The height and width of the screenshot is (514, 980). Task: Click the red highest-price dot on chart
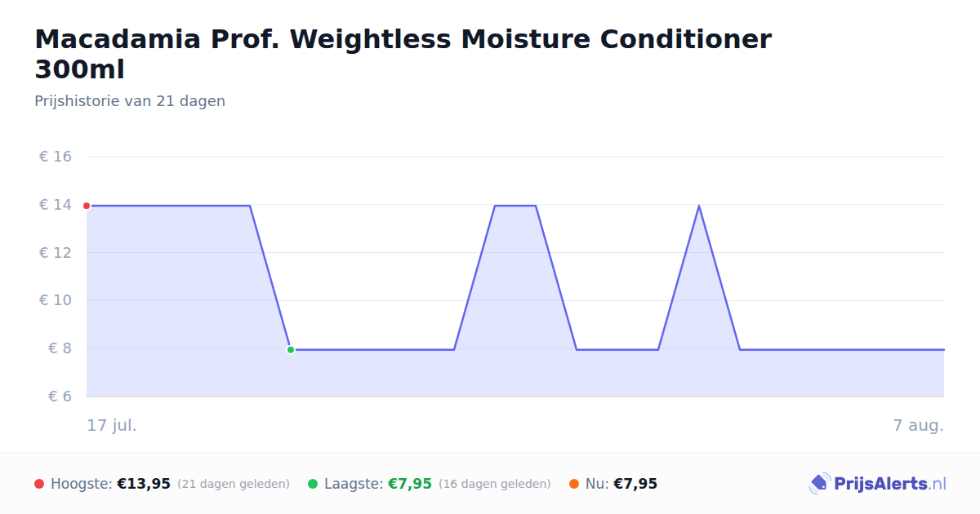pyautogui.click(x=87, y=206)
